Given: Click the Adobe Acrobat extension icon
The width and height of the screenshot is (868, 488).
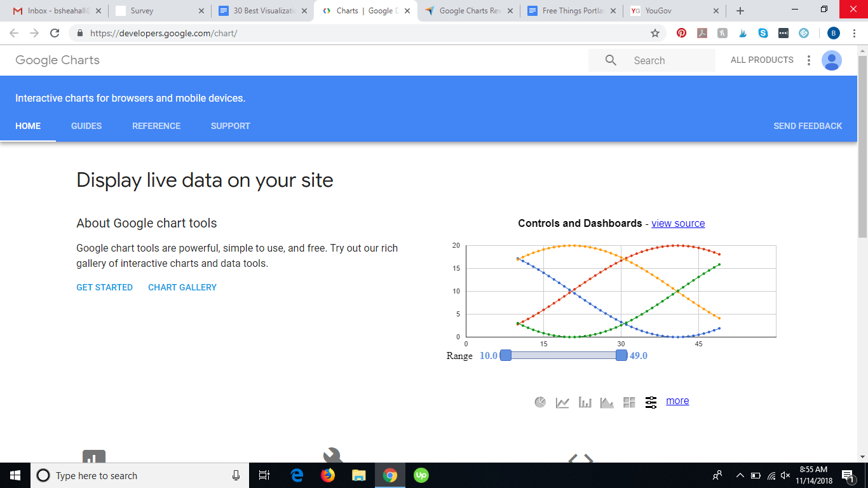Looking at the screenshot, I should click(702, 33).
